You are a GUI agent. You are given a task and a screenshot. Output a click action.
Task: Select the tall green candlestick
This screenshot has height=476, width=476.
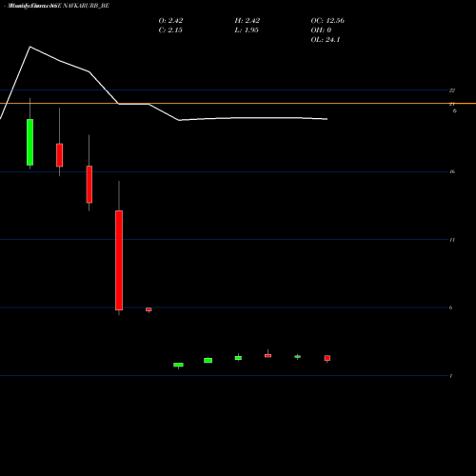click(30, 142)
